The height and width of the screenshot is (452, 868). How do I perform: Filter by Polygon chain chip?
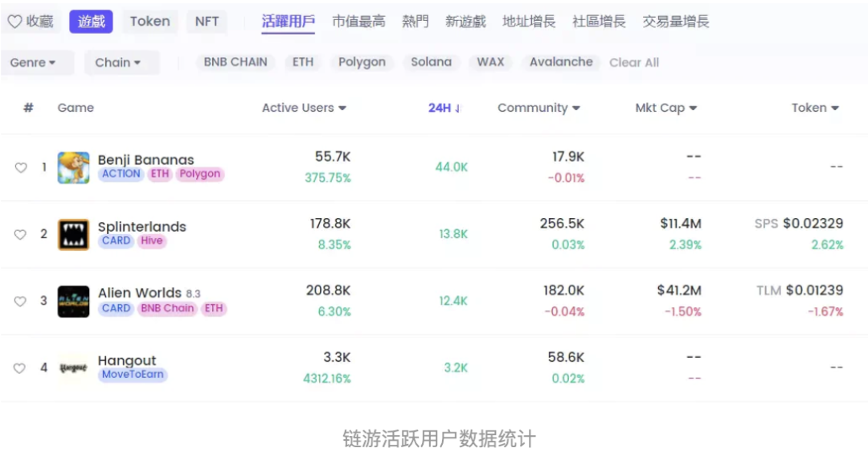(362, 62)
